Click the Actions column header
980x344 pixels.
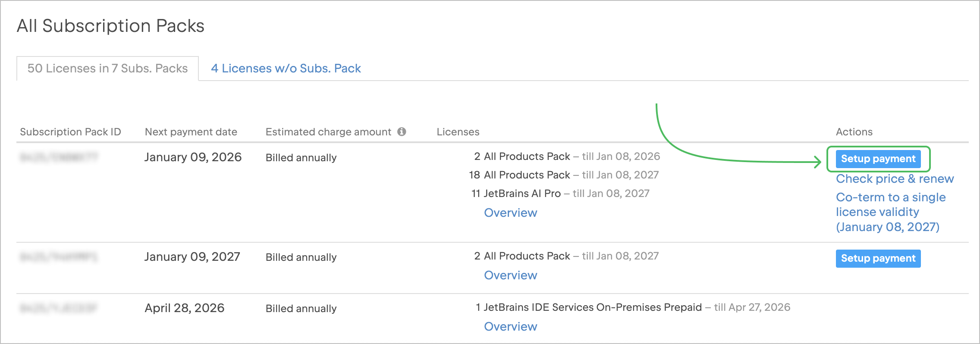click(x=854, y=132)
